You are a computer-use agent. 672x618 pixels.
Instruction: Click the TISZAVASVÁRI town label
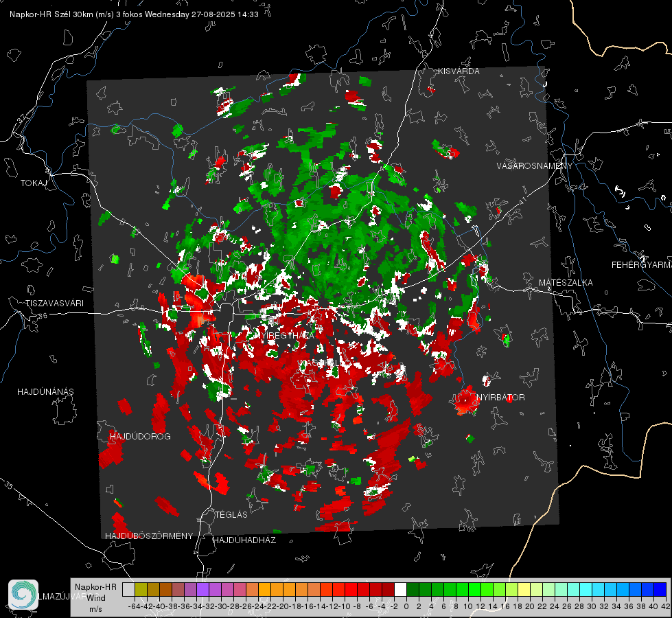pyautogui.click(x=54, y=304)
